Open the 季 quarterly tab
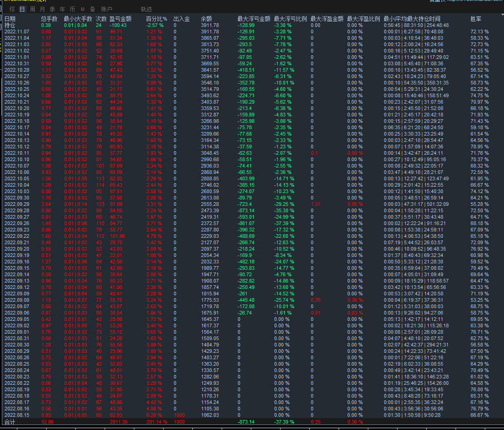 [x=53, y=9]
